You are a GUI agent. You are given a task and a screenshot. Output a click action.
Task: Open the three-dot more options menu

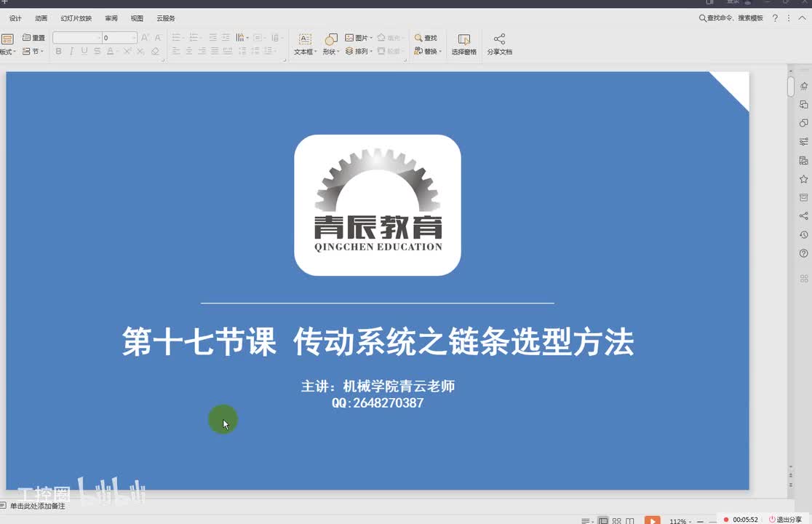[789, 18]
